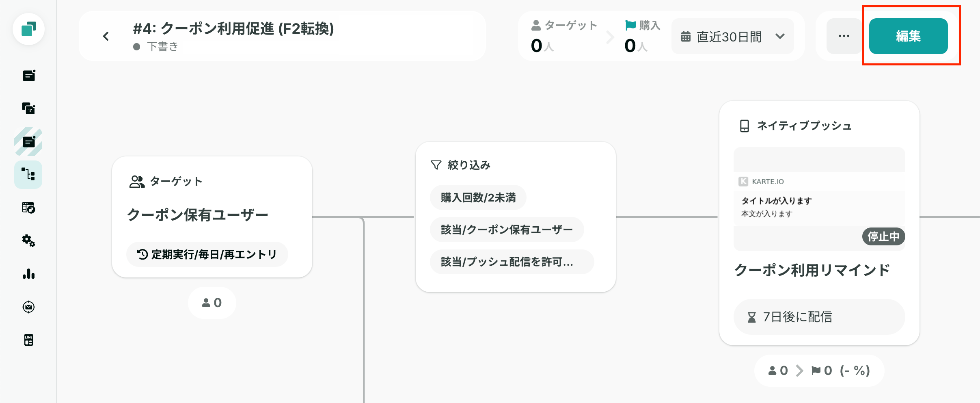The height and width of the screenshot is (403, 980).
Task: Select the 購入回数/2未満 filter chip
Action: (x=478, y=198)
